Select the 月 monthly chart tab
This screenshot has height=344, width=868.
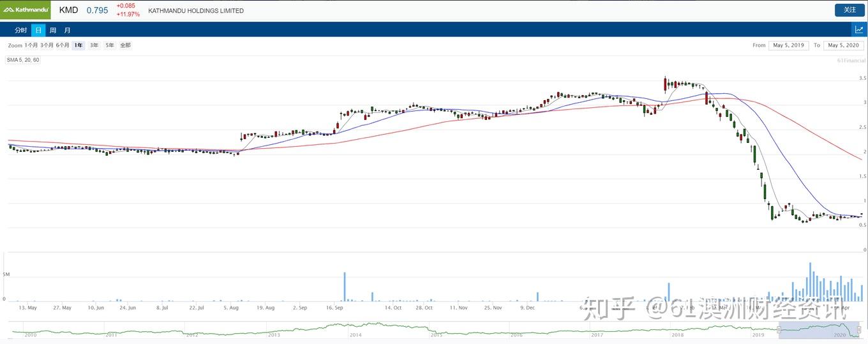(68, 30)
